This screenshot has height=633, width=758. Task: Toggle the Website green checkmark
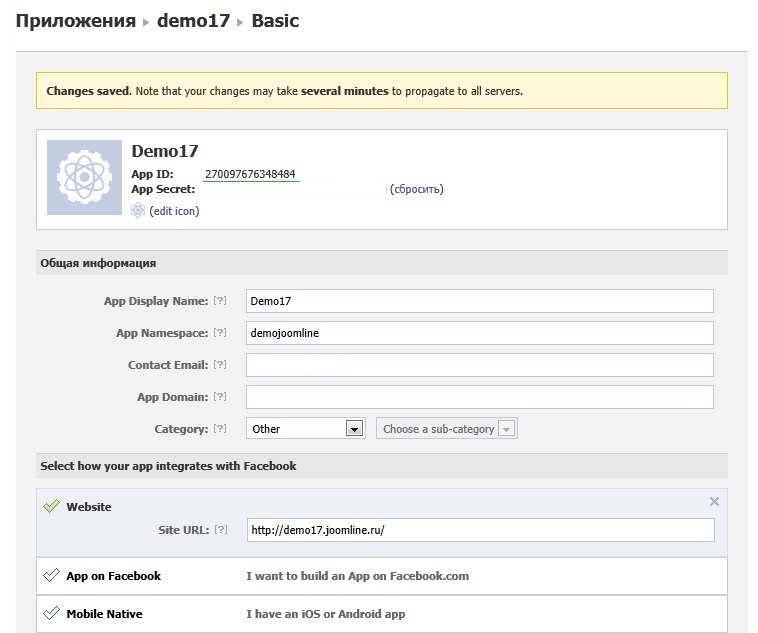click(51, 506)
